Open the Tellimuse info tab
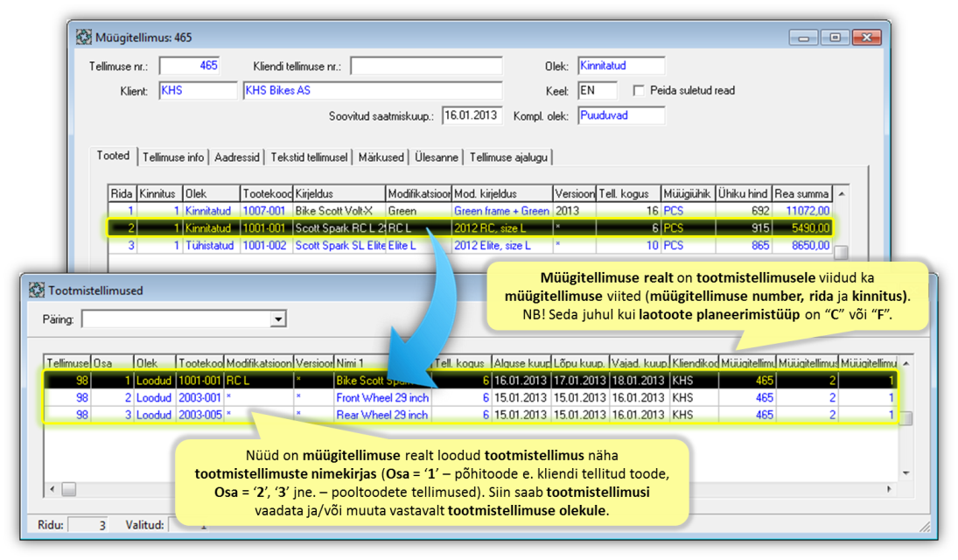This screenshot has height=560, width=958. (173, 157)
